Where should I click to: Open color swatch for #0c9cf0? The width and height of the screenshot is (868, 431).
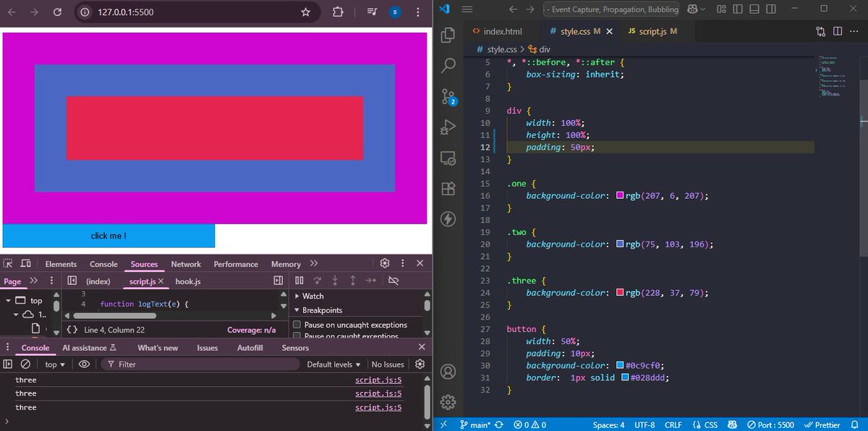click(620, 366)
